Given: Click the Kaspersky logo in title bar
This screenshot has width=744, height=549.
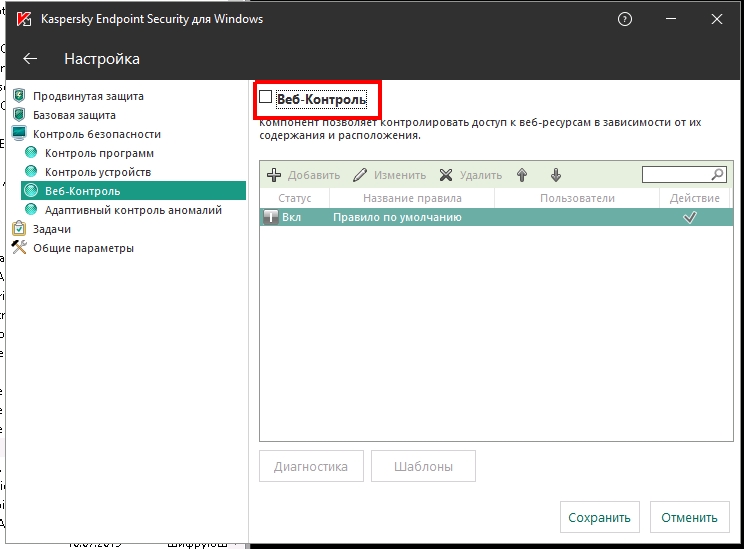Looking at the screenshot, I should coord(21,19).
